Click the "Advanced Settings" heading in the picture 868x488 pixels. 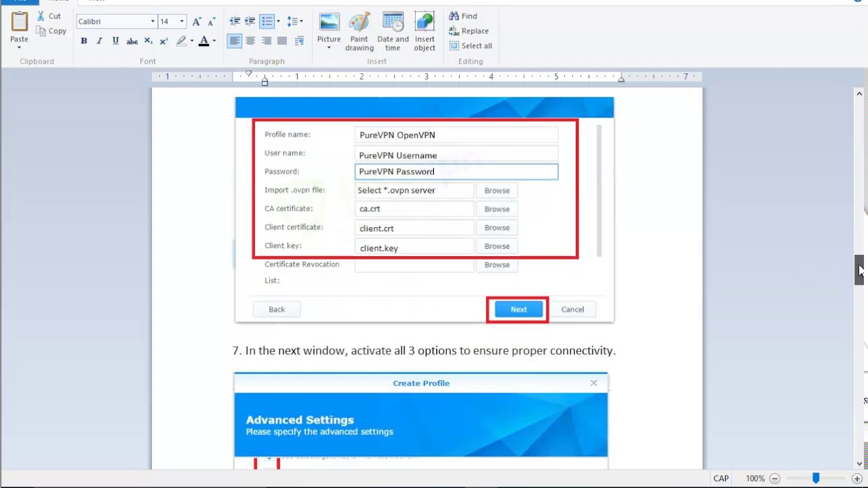[x=300, y=420]
